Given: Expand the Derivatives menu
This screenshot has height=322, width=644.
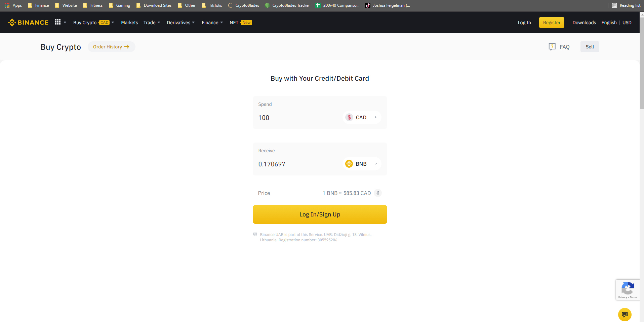Looking at the screenshot, I should coord(181,23).
